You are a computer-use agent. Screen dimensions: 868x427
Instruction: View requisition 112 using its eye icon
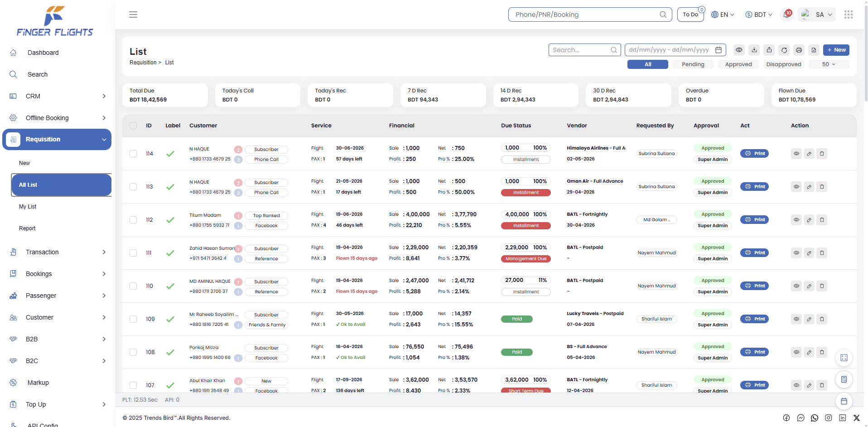796,220
